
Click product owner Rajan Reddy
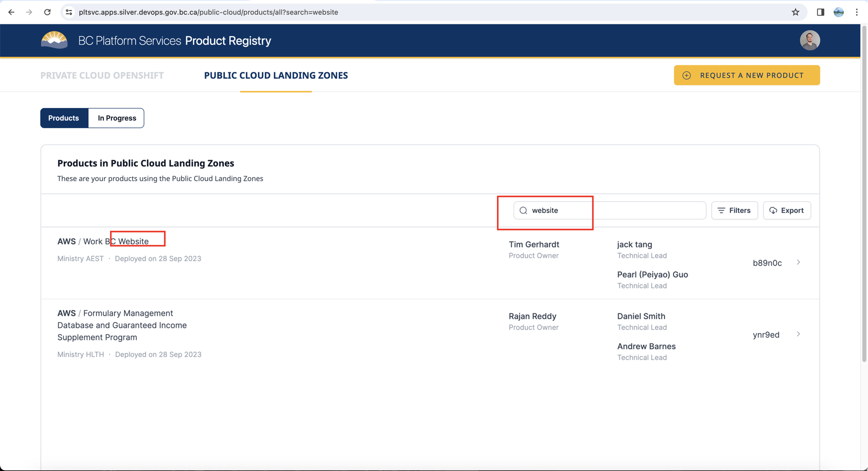tap(532, 316)
